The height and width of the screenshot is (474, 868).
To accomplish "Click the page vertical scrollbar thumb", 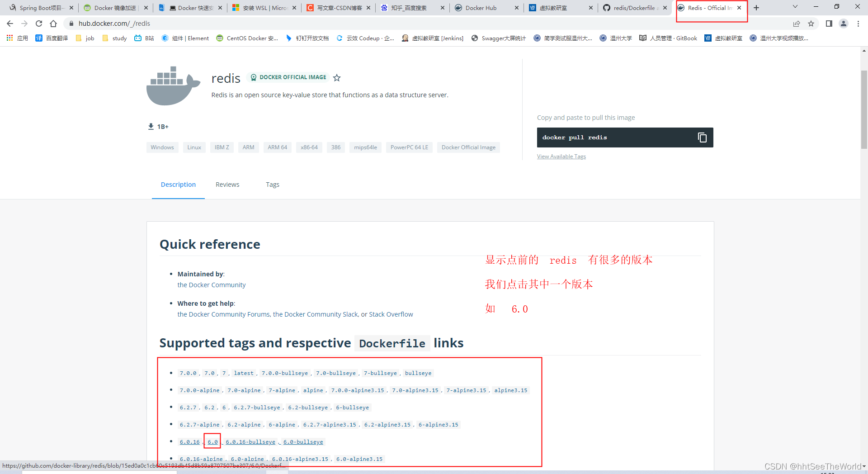I will [x=864, y=109].
